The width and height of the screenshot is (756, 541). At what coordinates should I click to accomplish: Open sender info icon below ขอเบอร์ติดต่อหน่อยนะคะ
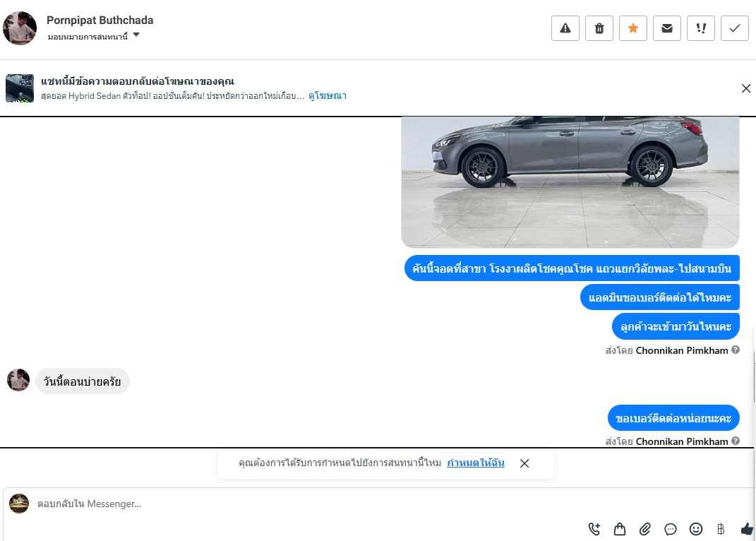[736, 441]
